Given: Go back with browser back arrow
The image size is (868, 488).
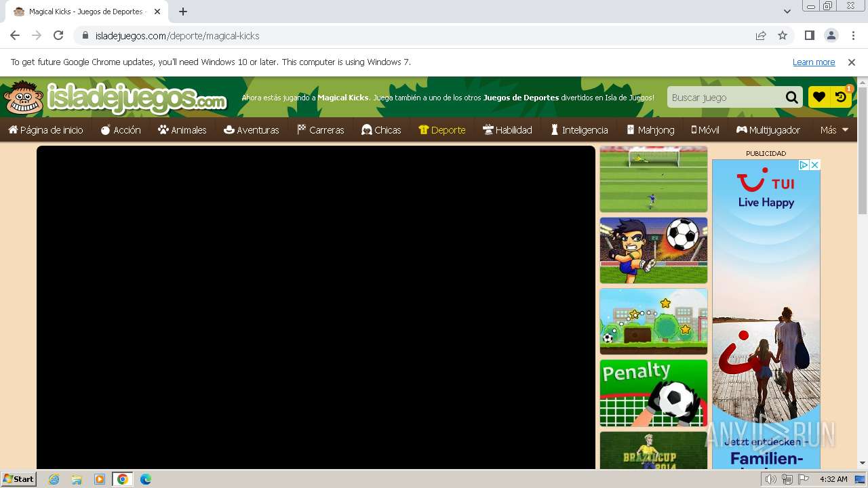Looking at the screenshot, I should coord(15,36).
